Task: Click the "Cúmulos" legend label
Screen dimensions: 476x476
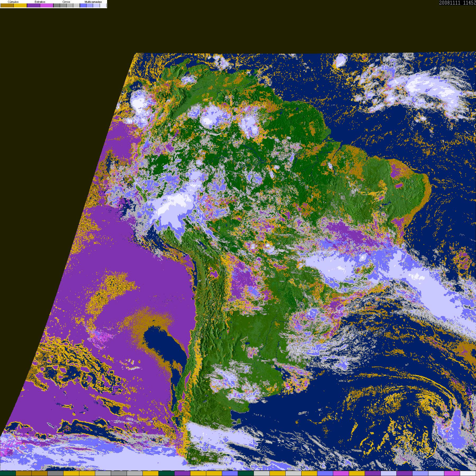Action: (x=13, y=2)
